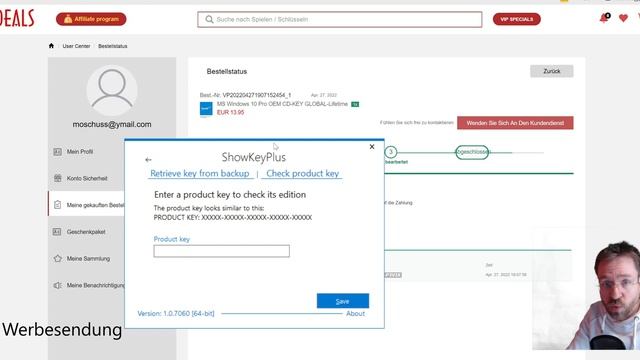Click the Abgeschlossen status step
Image resolution: width=640 pixels, height=360 pixels.
(x=472, y=152)
